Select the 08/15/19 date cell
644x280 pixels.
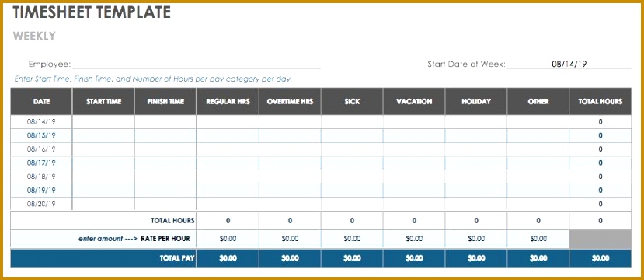41,135
